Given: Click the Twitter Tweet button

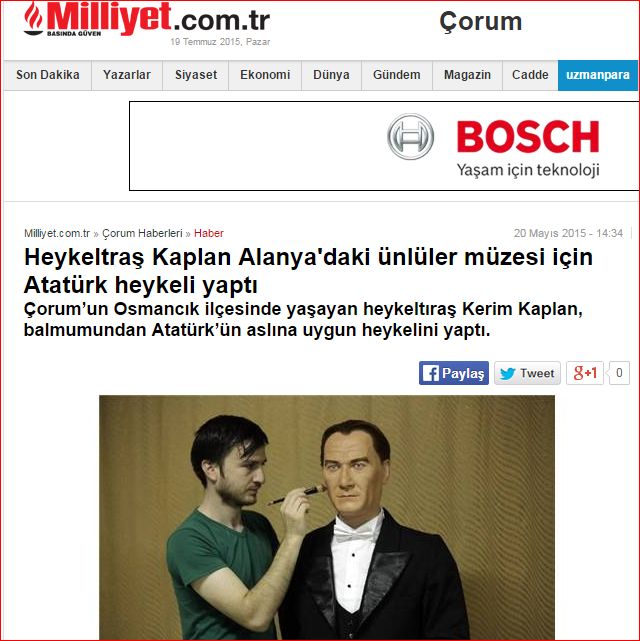Looking at the screenshot, I should pyautogui.click(x=527, y=373).
